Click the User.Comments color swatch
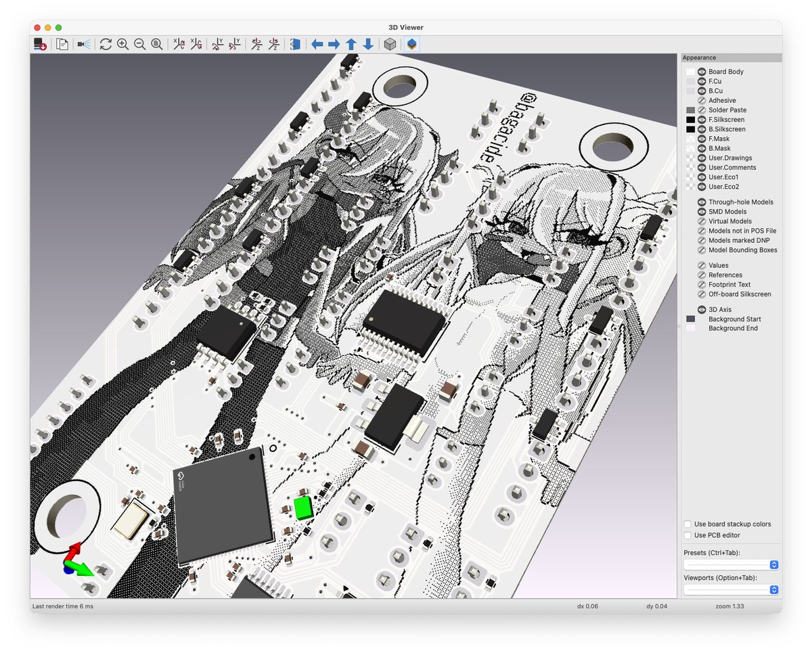The width and height of the screenshot is (812, 653). 690,167
